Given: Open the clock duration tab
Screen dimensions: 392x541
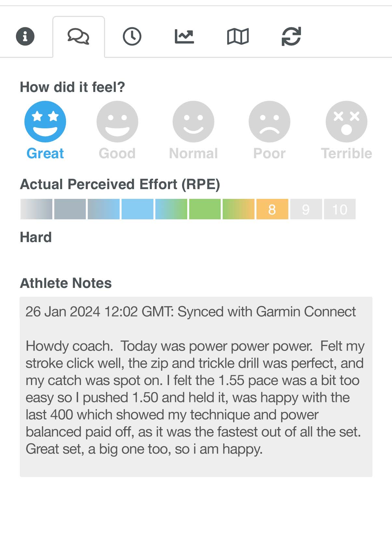Looking at the screenshot, I should pos(132,36).
